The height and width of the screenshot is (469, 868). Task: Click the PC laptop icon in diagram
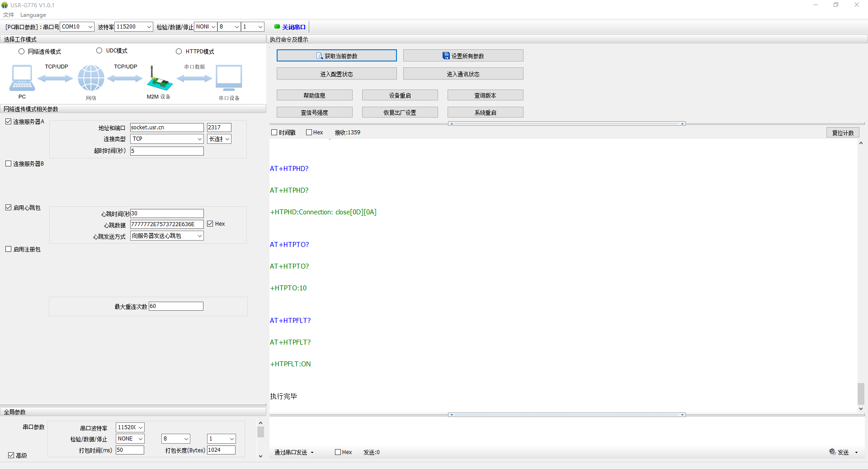(22, 78)
